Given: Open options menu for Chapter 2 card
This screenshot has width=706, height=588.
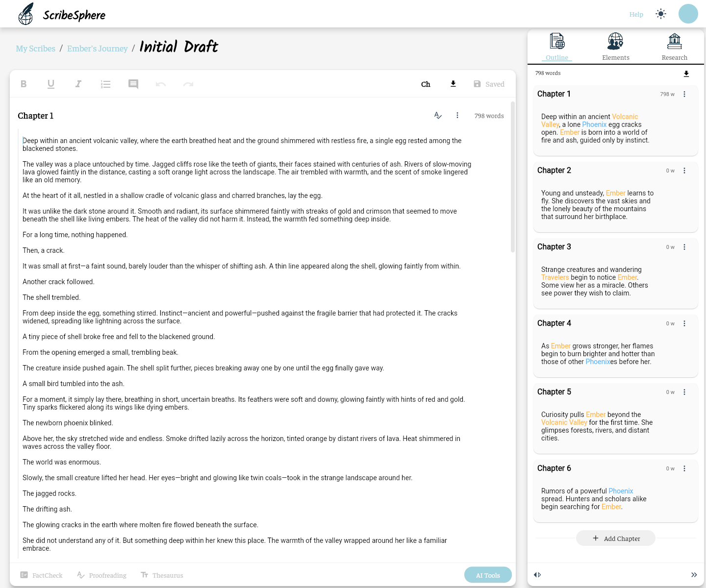Looking at the screenshot, I should coord(684,171).
